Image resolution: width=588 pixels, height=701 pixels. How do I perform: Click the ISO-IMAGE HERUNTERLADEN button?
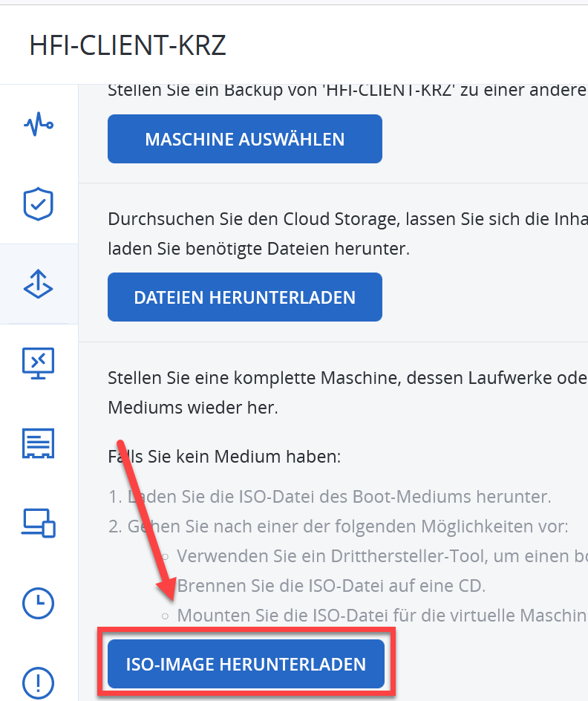pos(246,664)
